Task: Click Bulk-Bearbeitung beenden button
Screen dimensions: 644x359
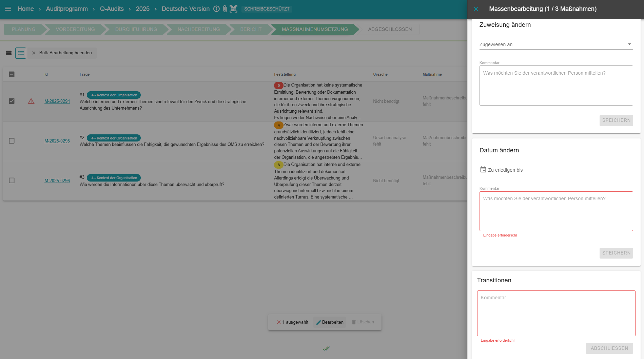Action: point(62,53)
